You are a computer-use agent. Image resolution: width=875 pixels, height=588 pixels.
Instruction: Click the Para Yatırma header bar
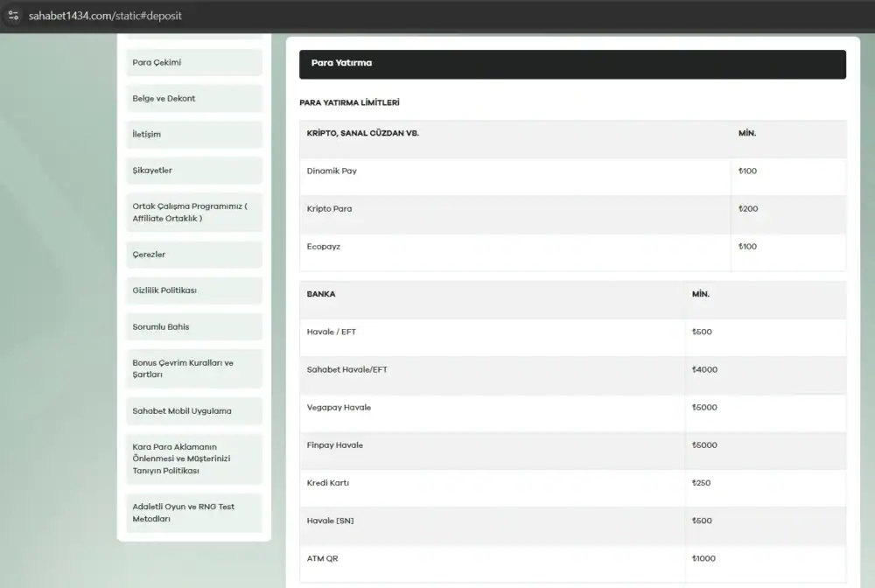(572, 63)
